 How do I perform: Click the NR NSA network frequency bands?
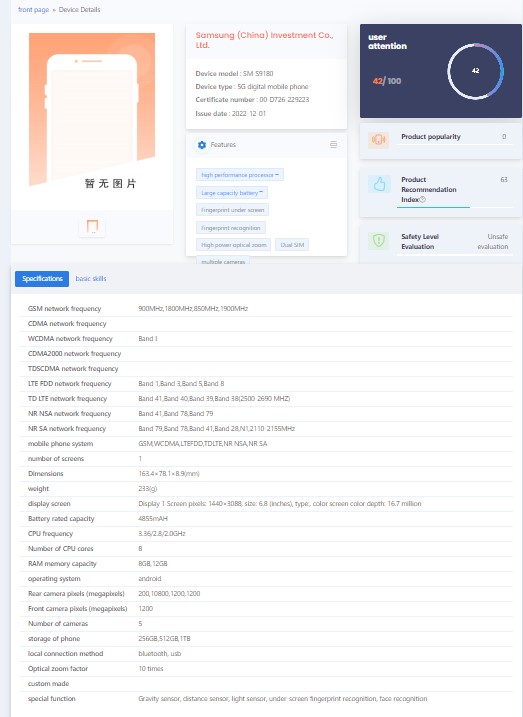click(176, 414)
